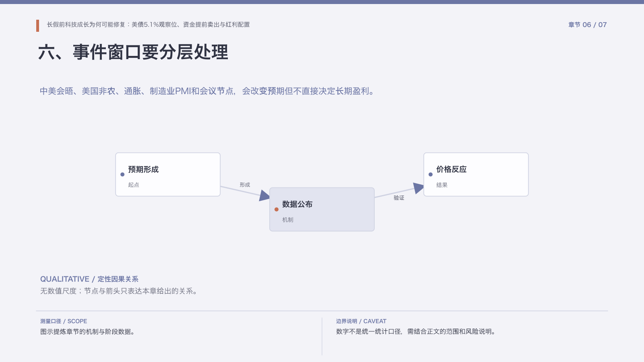Click the arrowhead pointing into 数据公布
644x362 pixels.
click(265, 195)
